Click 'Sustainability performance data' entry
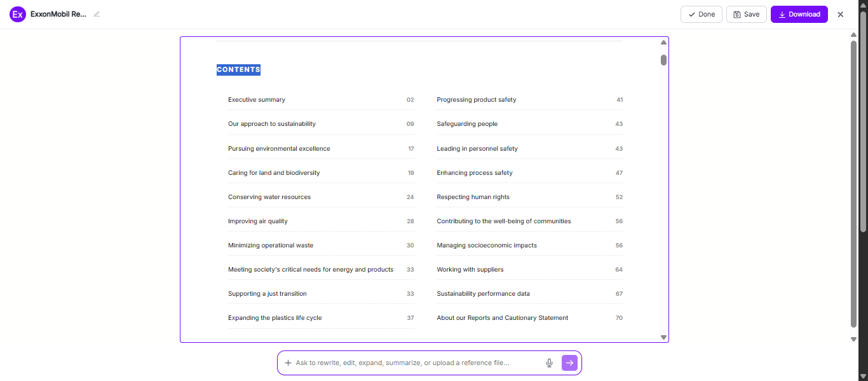Screen dimensions: 868x381 [x=483, y=294]
